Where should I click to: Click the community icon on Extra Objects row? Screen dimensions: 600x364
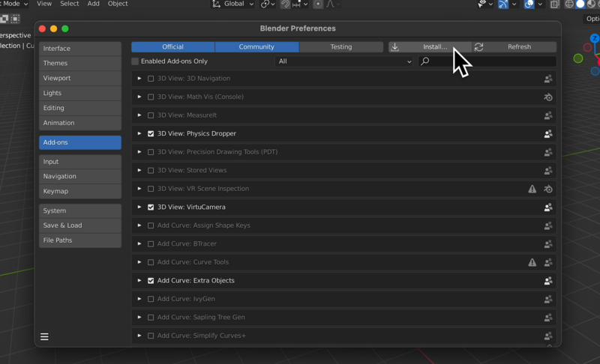coord(548,281)
